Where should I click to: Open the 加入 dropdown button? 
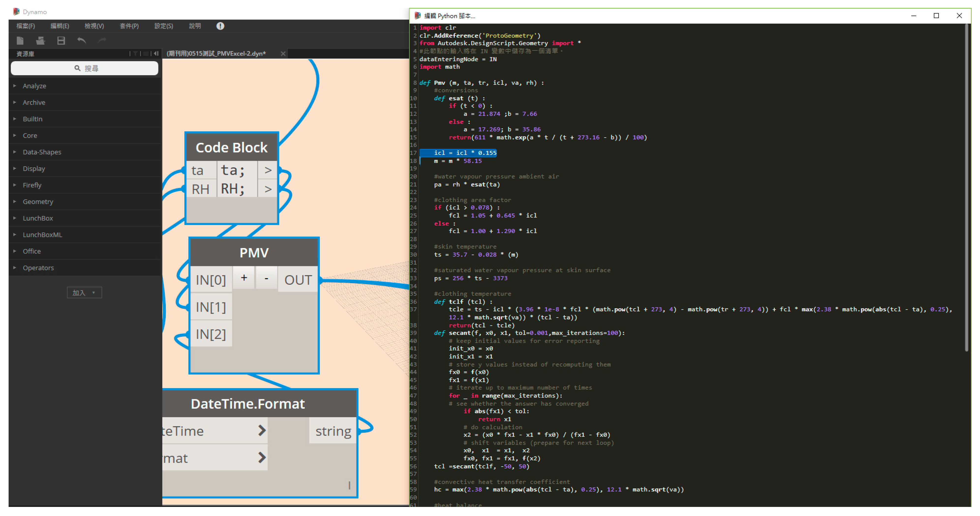(84, 292)
